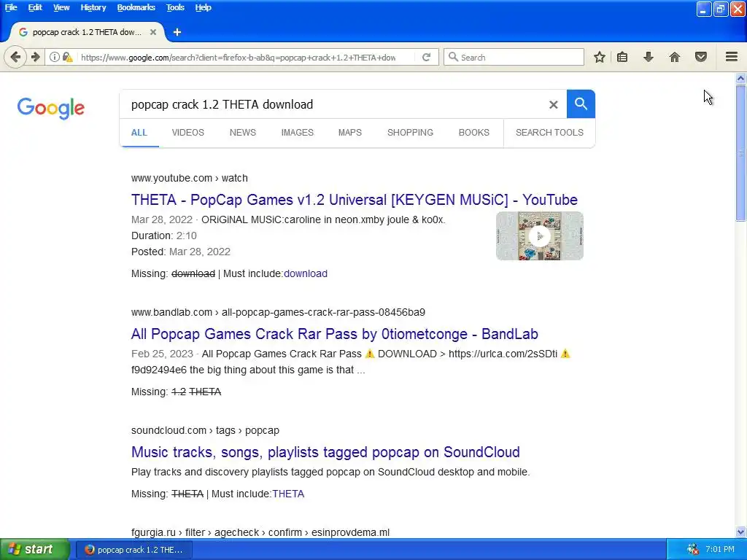Click the fgurgia.ru result breadcrumb

tap(260, 532)
